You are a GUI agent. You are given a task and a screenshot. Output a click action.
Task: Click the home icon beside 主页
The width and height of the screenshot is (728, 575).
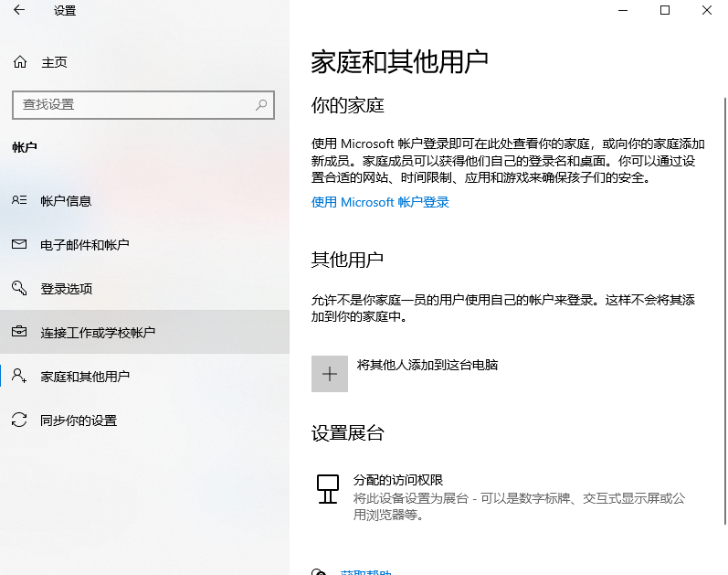(19, 62)
